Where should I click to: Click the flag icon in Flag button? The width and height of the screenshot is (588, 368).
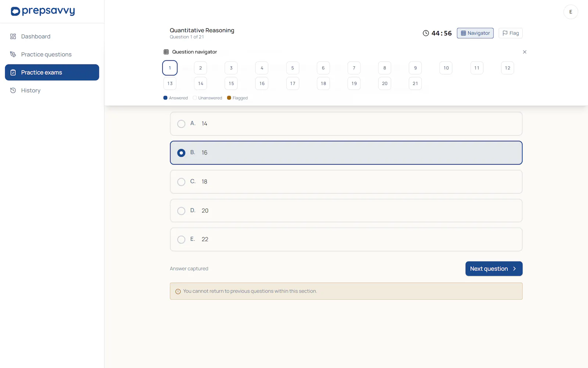[x=505, y=33]
